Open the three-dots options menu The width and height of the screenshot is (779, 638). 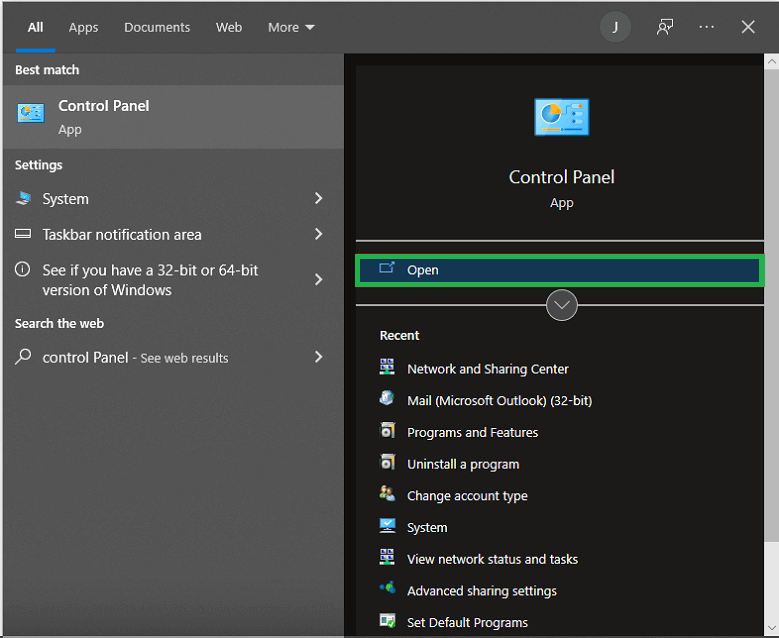706,27
